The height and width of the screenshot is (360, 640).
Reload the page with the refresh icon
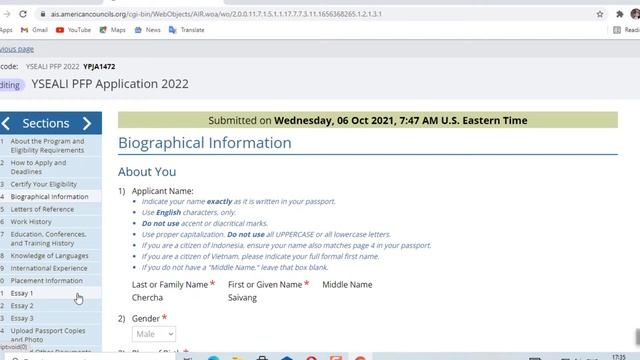pos(23,14)
